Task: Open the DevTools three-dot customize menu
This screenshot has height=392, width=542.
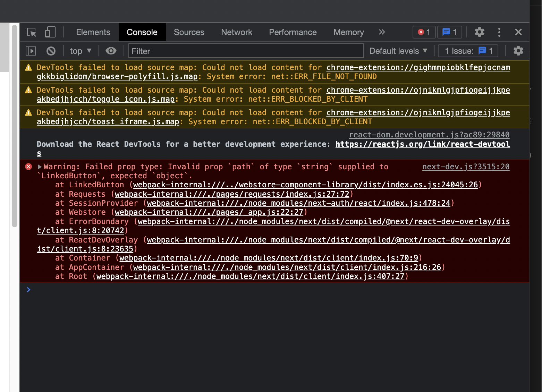Action: point(499,32)
